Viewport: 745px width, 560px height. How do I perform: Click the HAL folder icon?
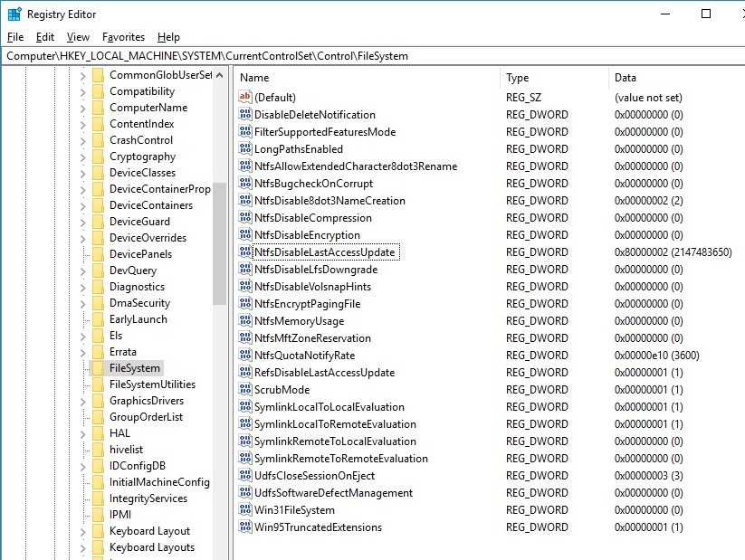point(98,433)
